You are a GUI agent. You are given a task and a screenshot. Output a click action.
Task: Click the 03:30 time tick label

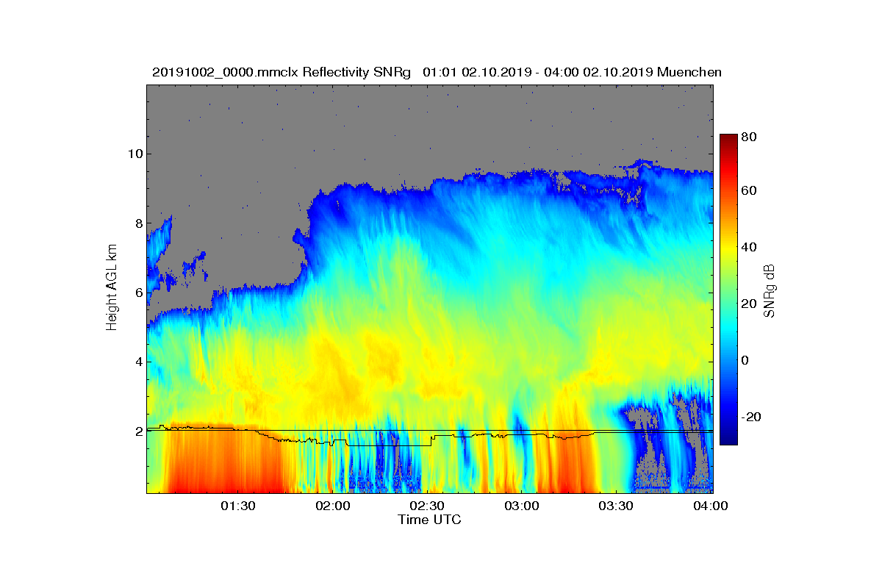616,506
